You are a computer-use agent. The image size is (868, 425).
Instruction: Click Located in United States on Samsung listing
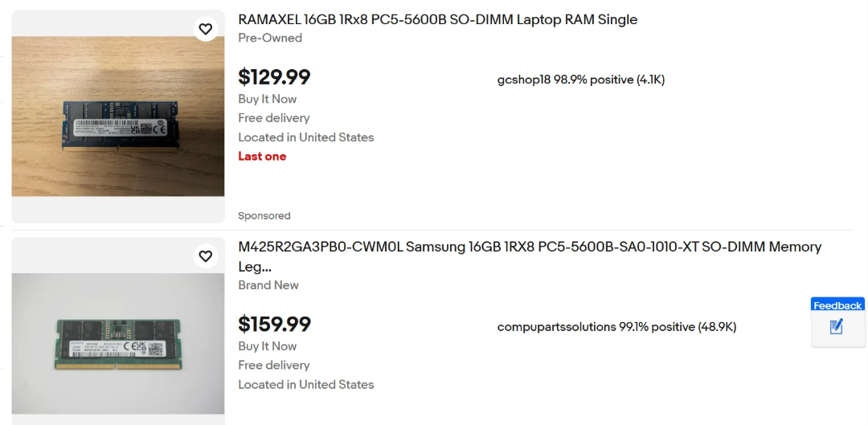tap(305, 384)
